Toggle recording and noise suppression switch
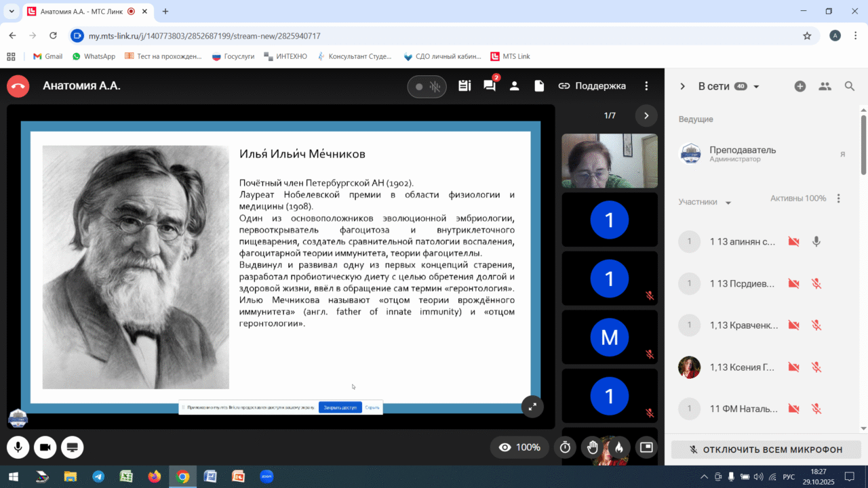 tap(427, 87)
